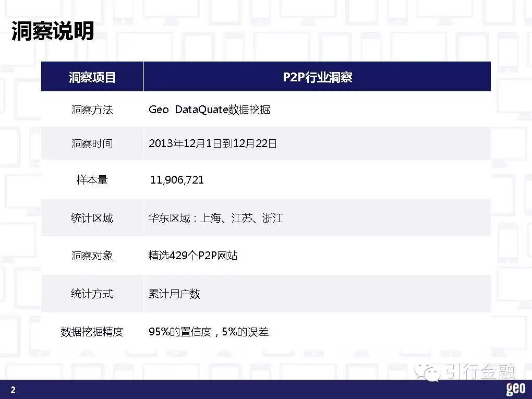
Task: Click the value 精选429个P2P网站
Action: [x=192, y=256]
